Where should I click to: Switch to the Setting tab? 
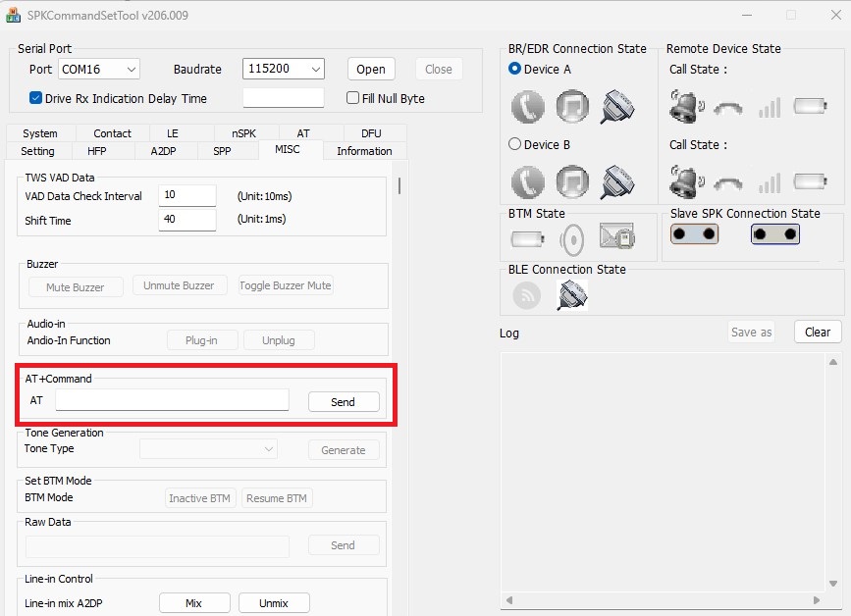(x=37, y=151)
